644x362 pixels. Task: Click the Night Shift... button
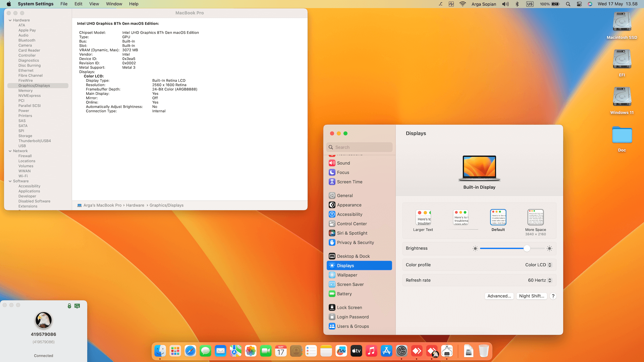point(531,296)
